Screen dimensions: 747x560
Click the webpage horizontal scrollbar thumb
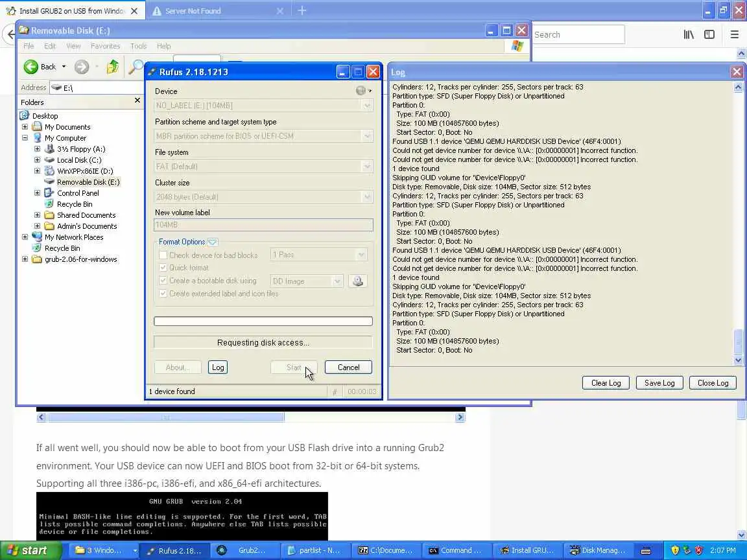(x=166, y=417)
